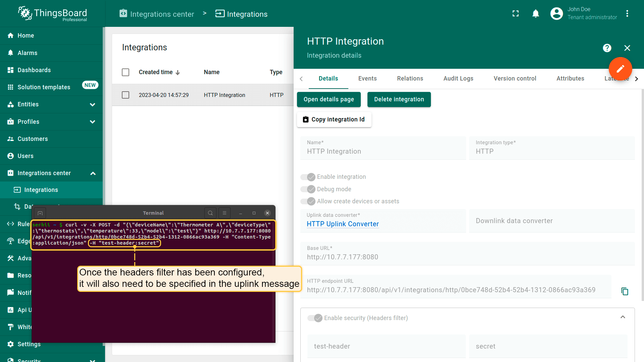Toggle the Debug mode switch
The width and height of the screenshot is (644, 362).
(308, 189)
